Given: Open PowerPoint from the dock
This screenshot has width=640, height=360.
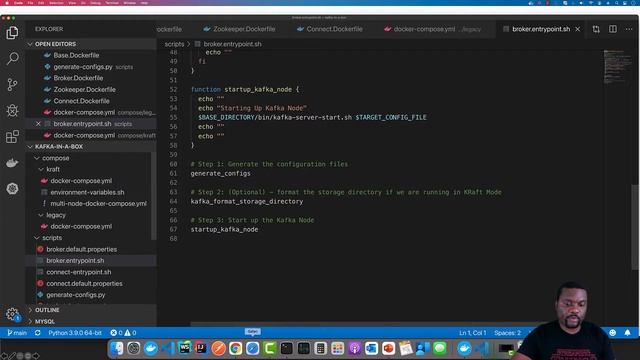Looking at the screenshot, I should pyautogui.click(x=388, y=348).
